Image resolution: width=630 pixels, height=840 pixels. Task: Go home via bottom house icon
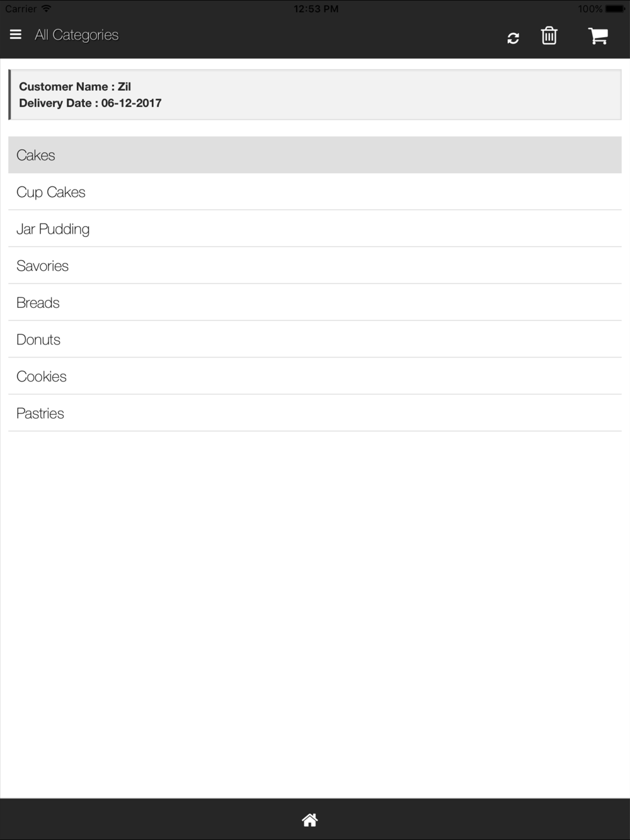click(310, 820)
